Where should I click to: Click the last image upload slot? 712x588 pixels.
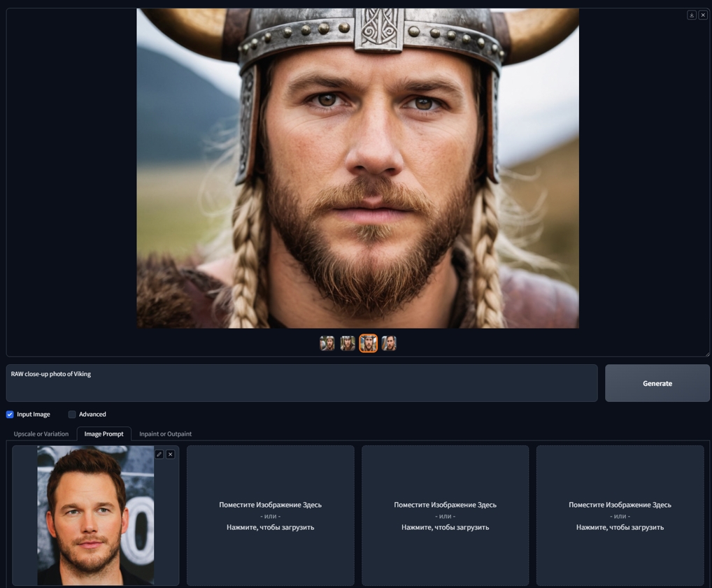620,515
